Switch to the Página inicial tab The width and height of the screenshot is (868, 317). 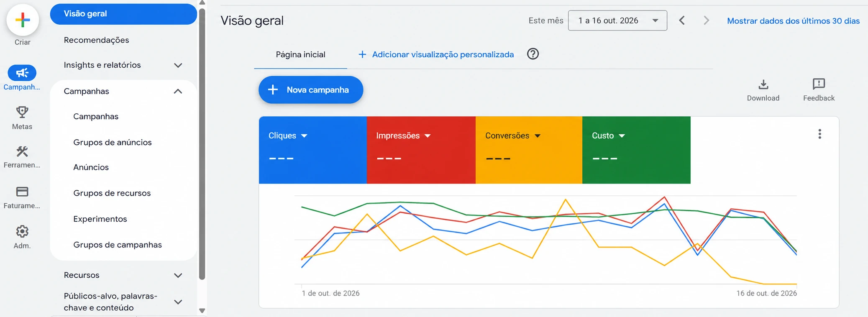(x=301, y=55)
